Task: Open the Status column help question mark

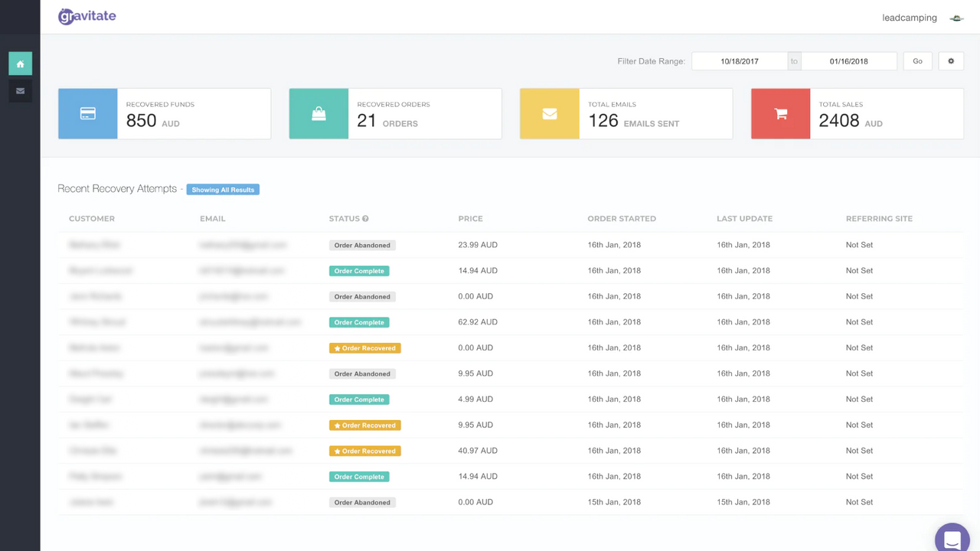Action: pos(367,218)
